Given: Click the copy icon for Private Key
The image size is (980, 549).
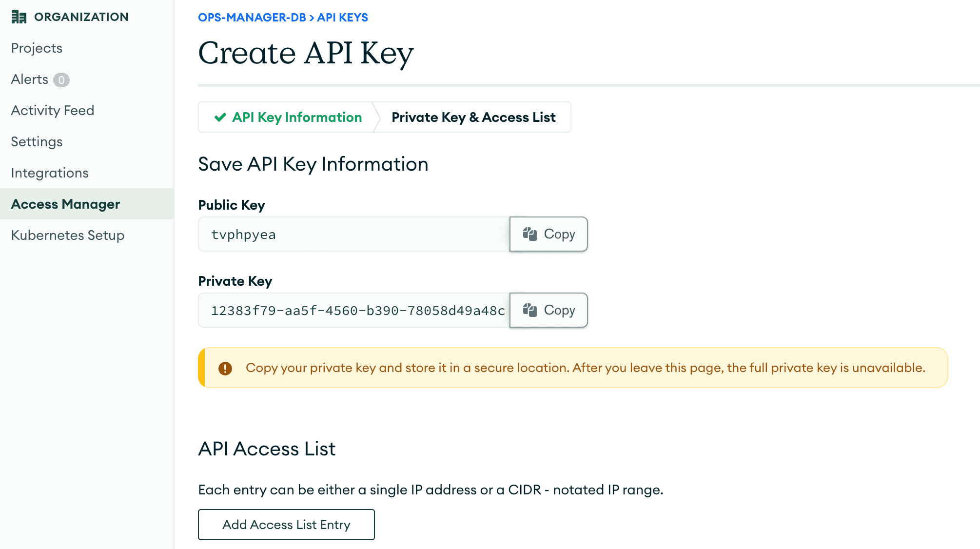Looking at the screenshot, I should point(530,310).
